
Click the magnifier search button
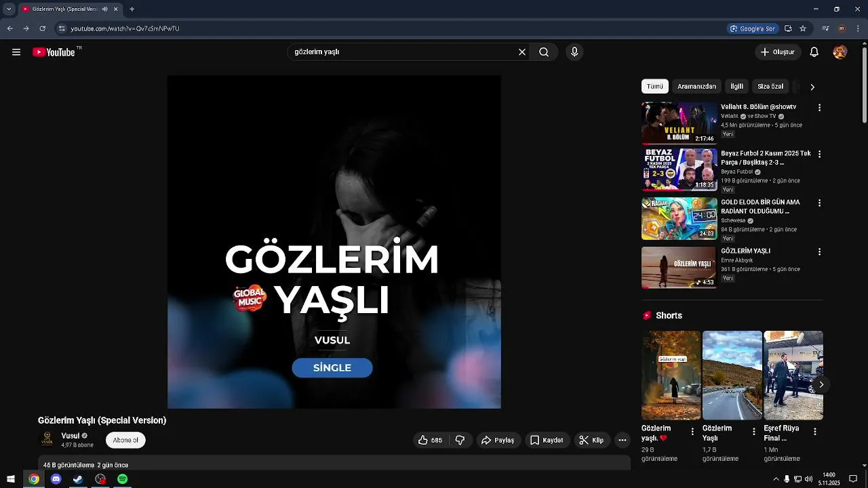pyautogui.click(x=544, y=52)
